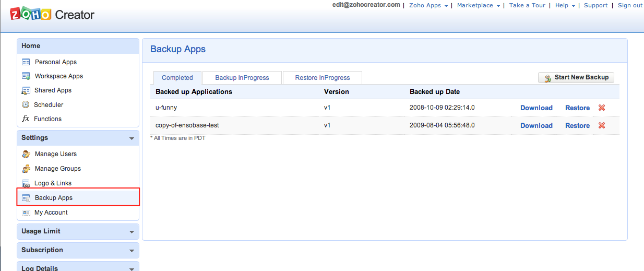Click the Logo & Links icon

pyautogui.click(x=26, y=183)
